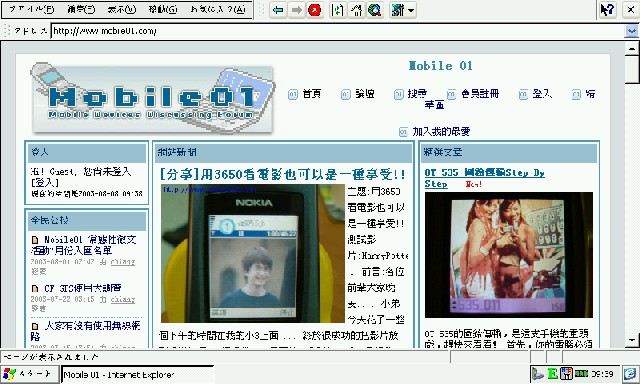The image size is (640, 384).
Task: Click the Mobile01 logo banner image
Action: [152, 98]
